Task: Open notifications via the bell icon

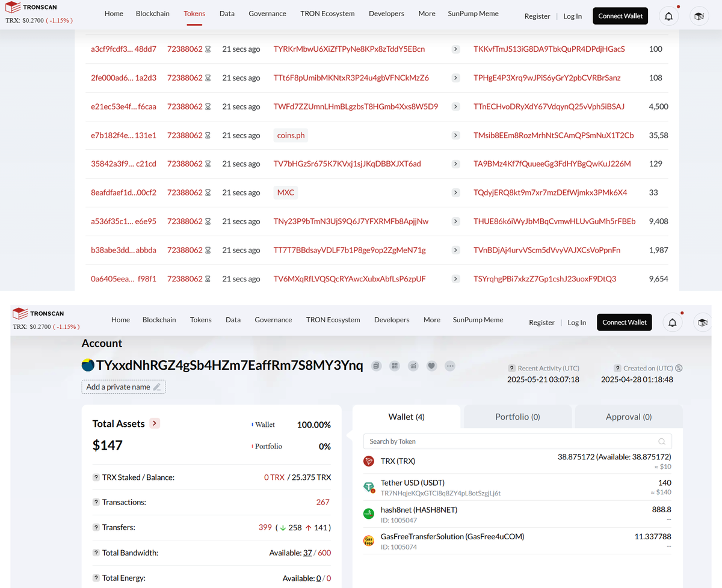Action: tap(668, 16)
